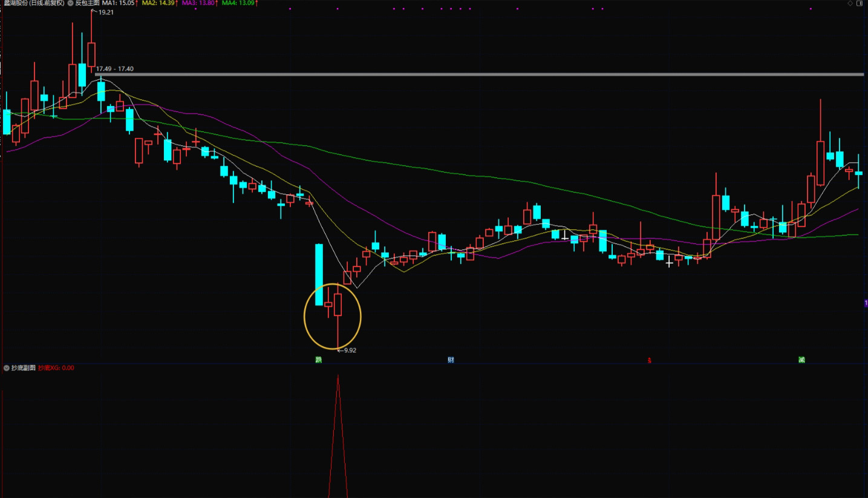Screen dimensions: 868x498
Task: Click the 抄底XG: 0.00 indicator value
Action: (56, 367)
